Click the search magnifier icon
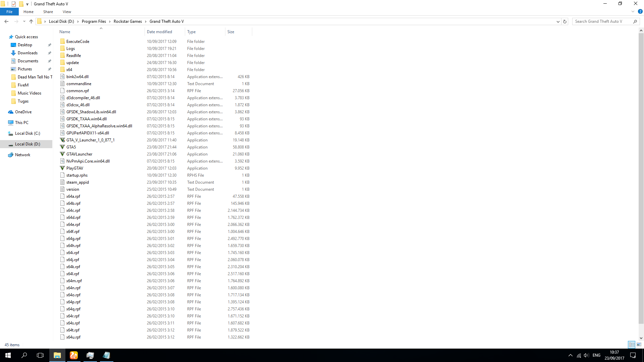 click(x=635, y=21)
